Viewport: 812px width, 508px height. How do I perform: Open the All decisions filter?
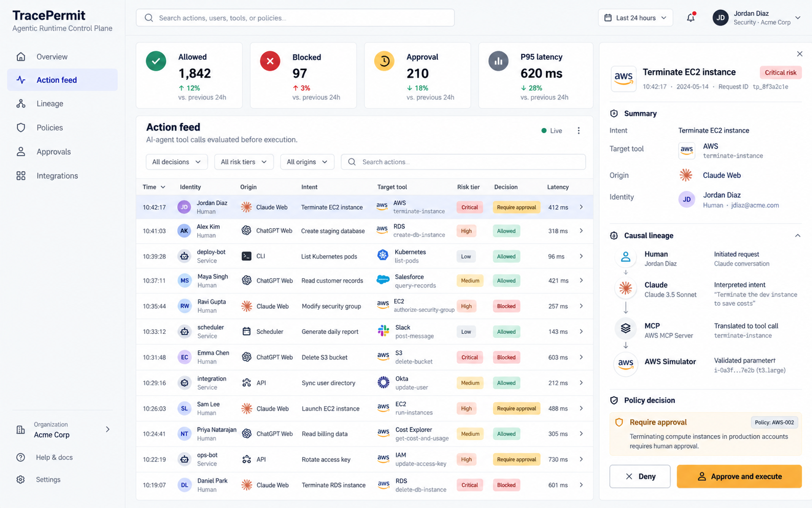[x=177, y=162]
